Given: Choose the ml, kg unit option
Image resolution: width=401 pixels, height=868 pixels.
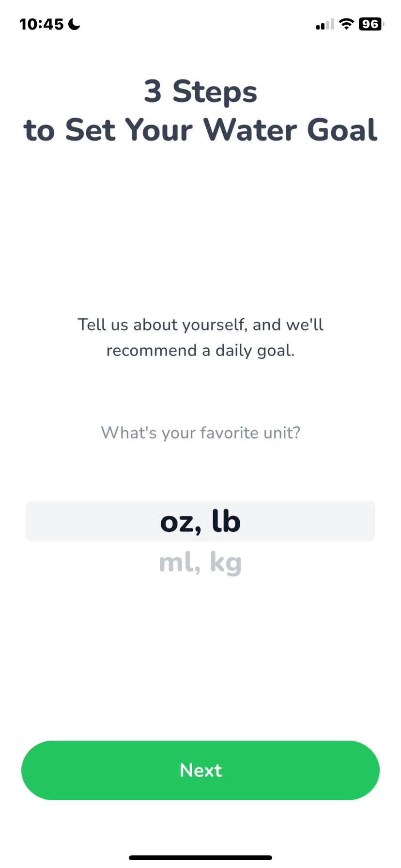Looking at the screenshot, I should (x=200, y=563).
